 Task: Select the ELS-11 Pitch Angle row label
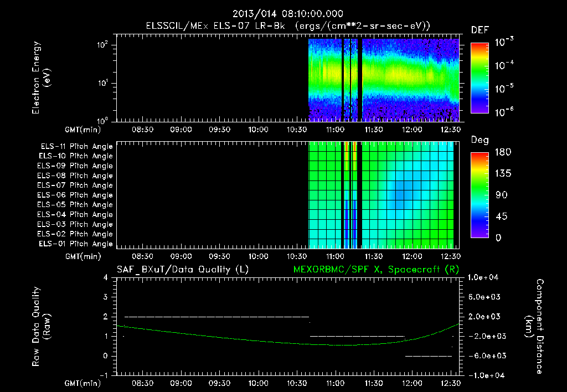click(76, 147)
